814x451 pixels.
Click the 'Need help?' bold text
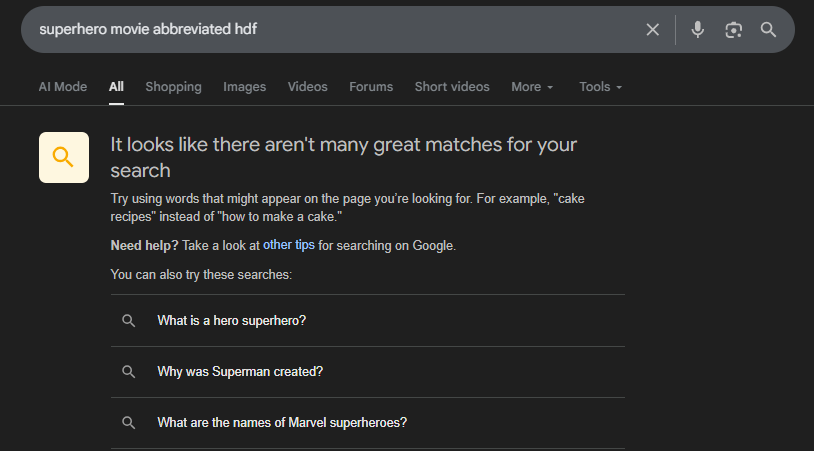(144, 245)
